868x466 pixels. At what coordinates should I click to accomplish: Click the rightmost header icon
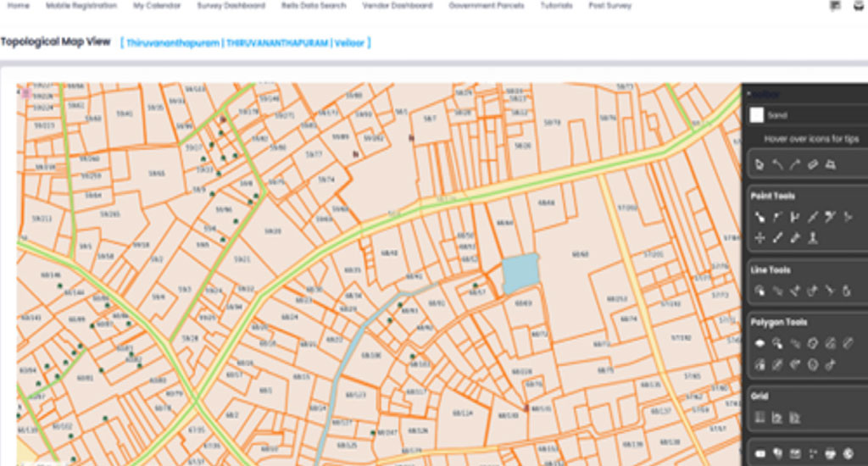coord(859,6)
